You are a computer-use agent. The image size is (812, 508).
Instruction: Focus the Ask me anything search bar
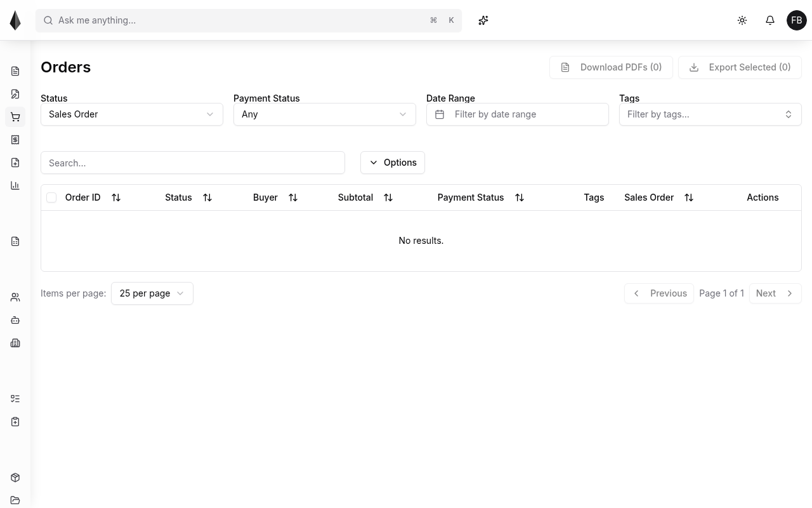click(x=249, y=20)
